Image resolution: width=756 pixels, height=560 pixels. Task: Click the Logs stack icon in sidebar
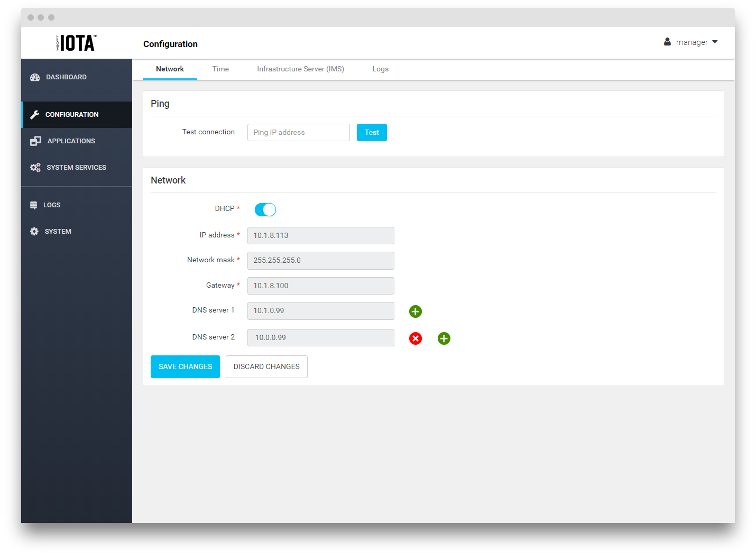[x=34, y=205]
